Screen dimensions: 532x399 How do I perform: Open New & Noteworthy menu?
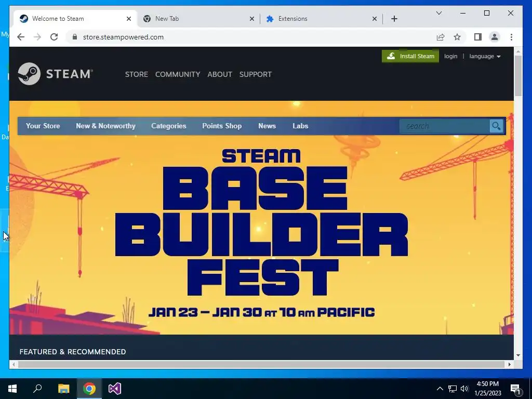pos(105,126)
